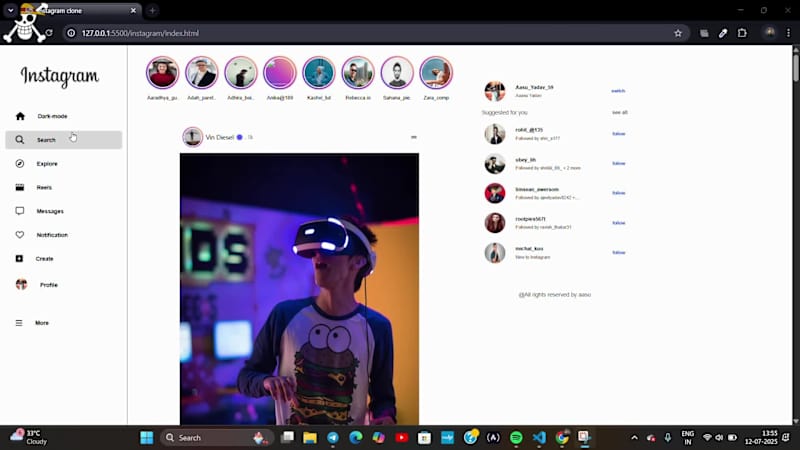Click the switch link beside Aasu_Yadav_59
The width and height of the screenshot is (800, 450).
[x=618, y=91]
